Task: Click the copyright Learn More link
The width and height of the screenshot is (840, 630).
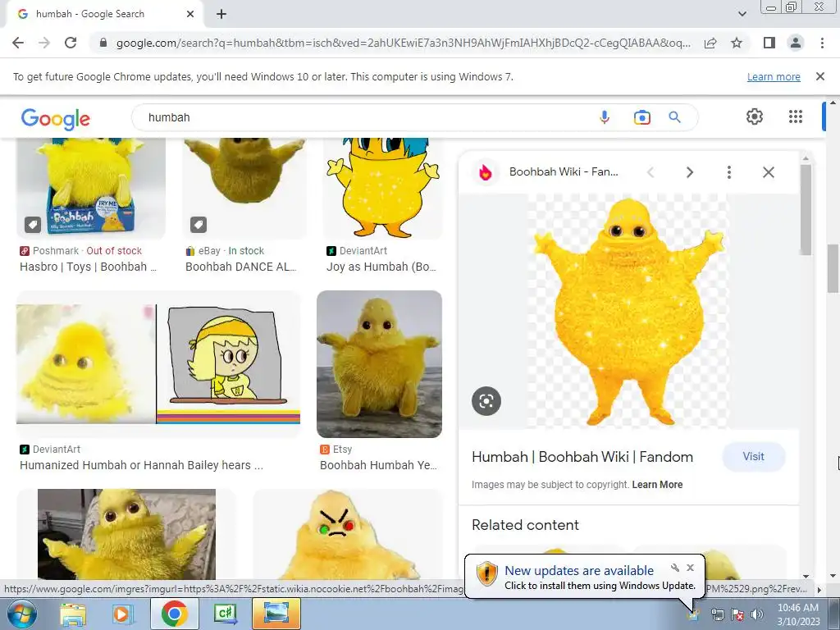Action: (657, 485)
